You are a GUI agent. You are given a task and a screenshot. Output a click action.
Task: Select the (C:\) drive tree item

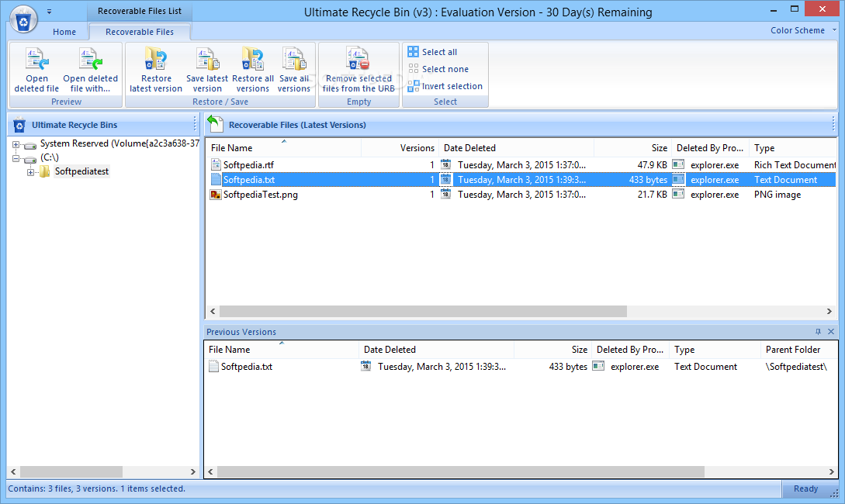tap(50, 157)
